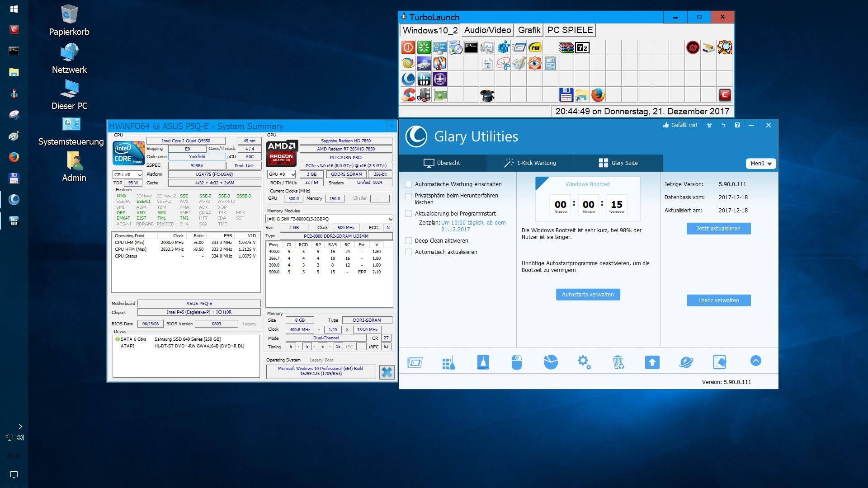Click the pie chart disk analysis icon
The image size is (868, 488).
(550, 362)
